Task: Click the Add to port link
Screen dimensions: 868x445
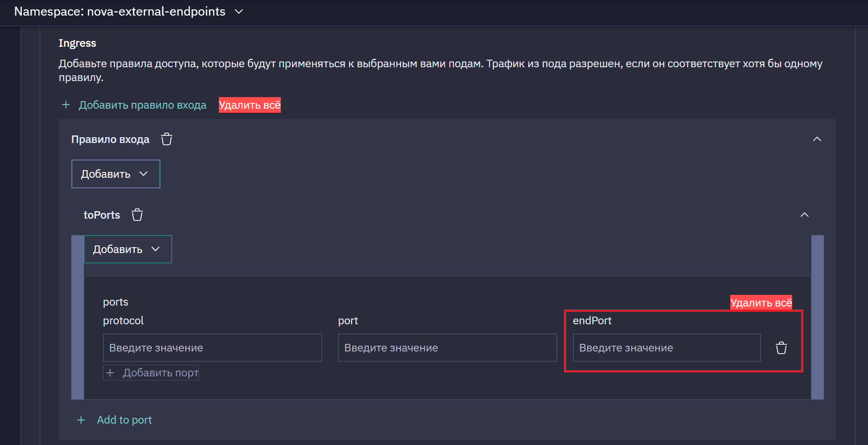Action: pyautogui.click(x=124, y=420)
